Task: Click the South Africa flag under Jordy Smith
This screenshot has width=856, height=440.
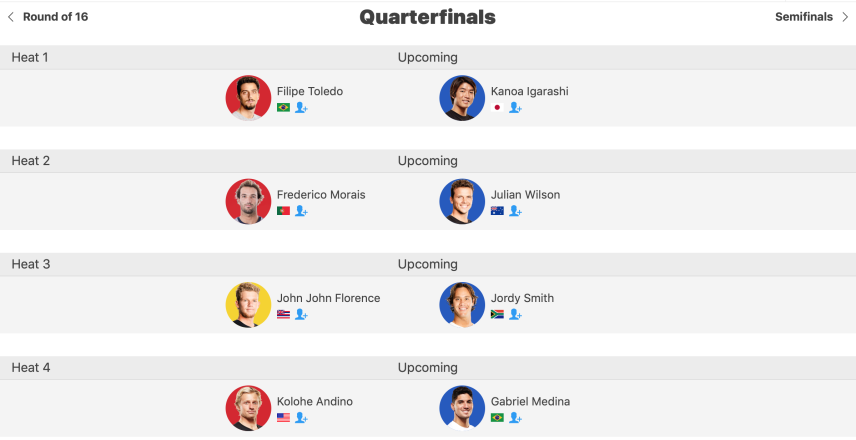Action: pyautogui.click(x=497, y=314)
